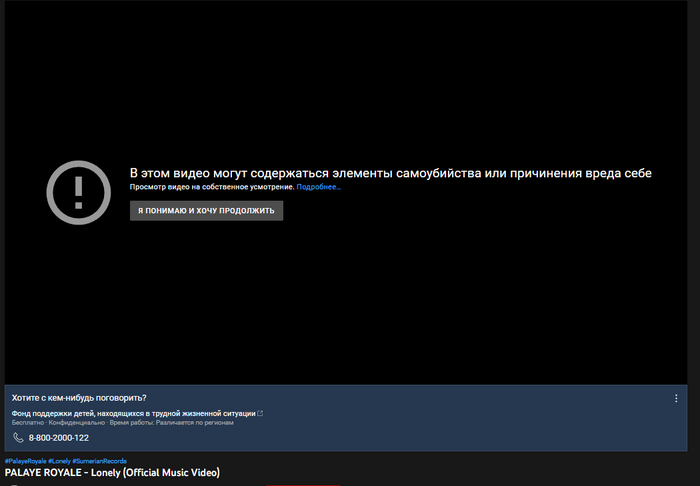This screenshot has height=486, width=700.
Task: Open the #SumerianRecords hashtag
Action: (x=99, y=461)
